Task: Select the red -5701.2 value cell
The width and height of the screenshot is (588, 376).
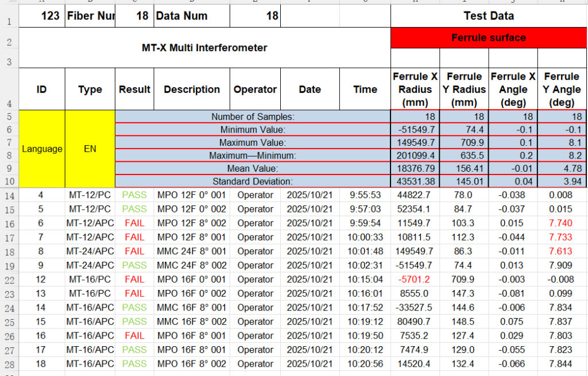Action: tap(415, 280)
